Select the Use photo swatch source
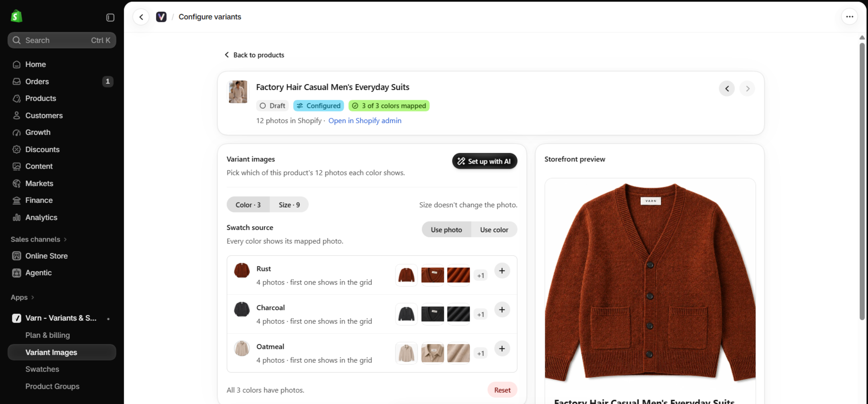 tap(446, 230)
